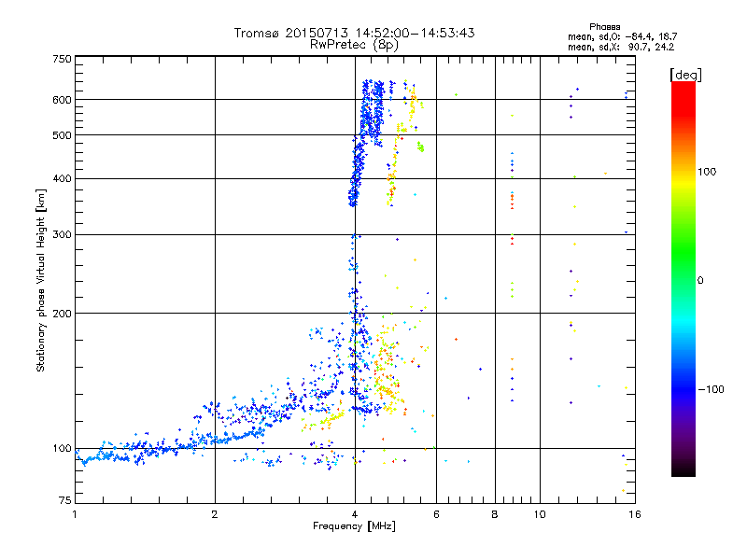Screen dimensions: 747x560
Task: Click the '[deg]' colorbar label
Action: [685, 75]
